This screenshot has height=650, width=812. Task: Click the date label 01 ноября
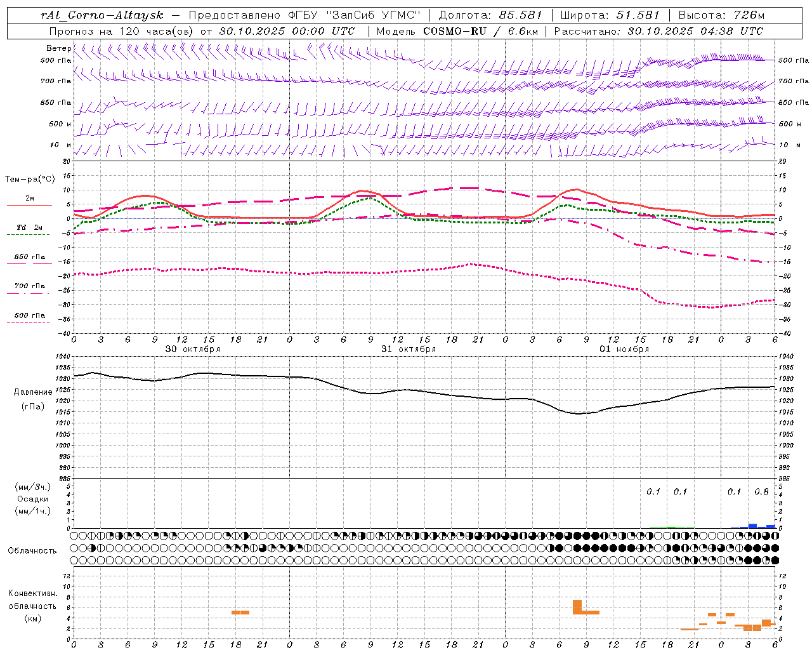tap(624, 349)
